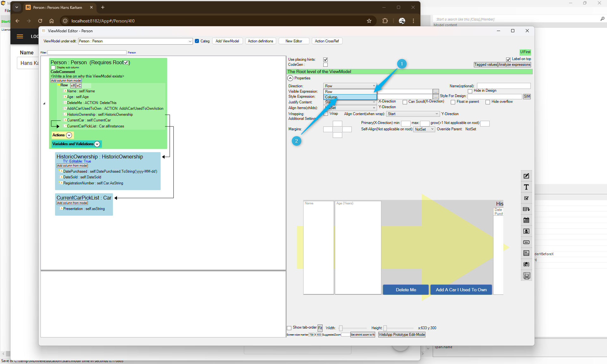The height and width of the screenshot is (364, 607).
Task: Click the Name(optional) input field
Action: (x=504, y=86)
